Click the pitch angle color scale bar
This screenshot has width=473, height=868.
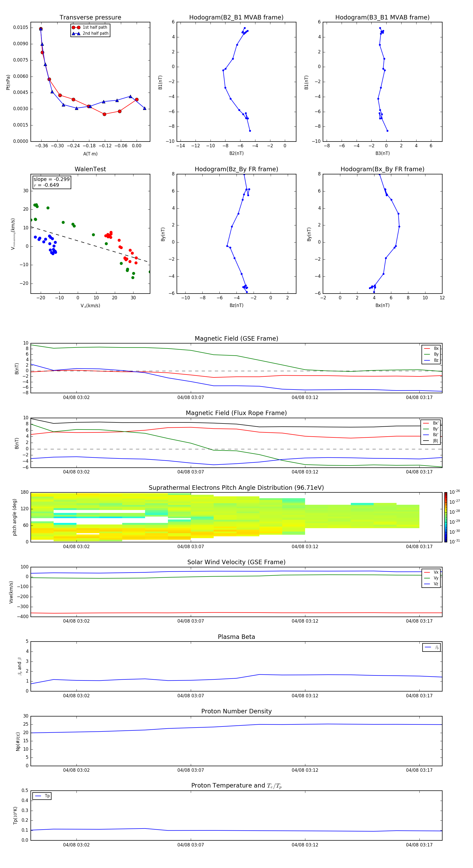[446, 517]
